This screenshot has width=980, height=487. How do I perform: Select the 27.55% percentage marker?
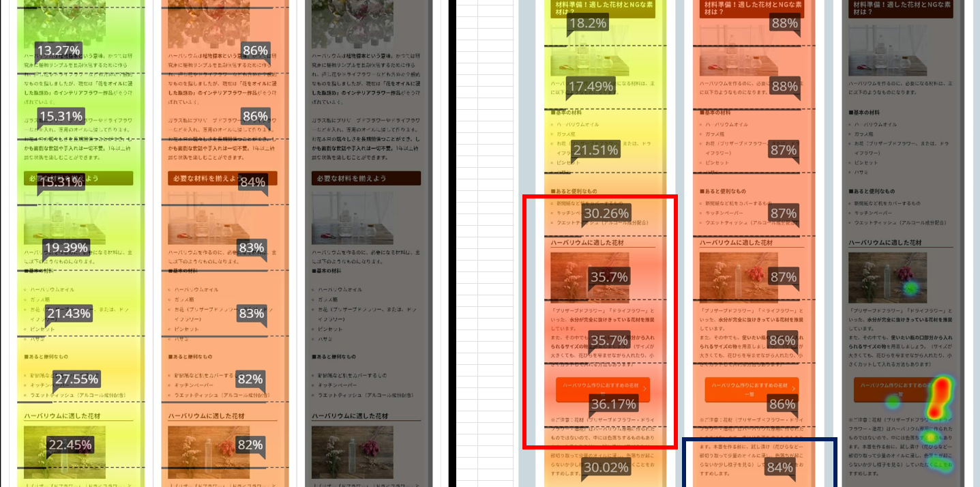(77, 379)
